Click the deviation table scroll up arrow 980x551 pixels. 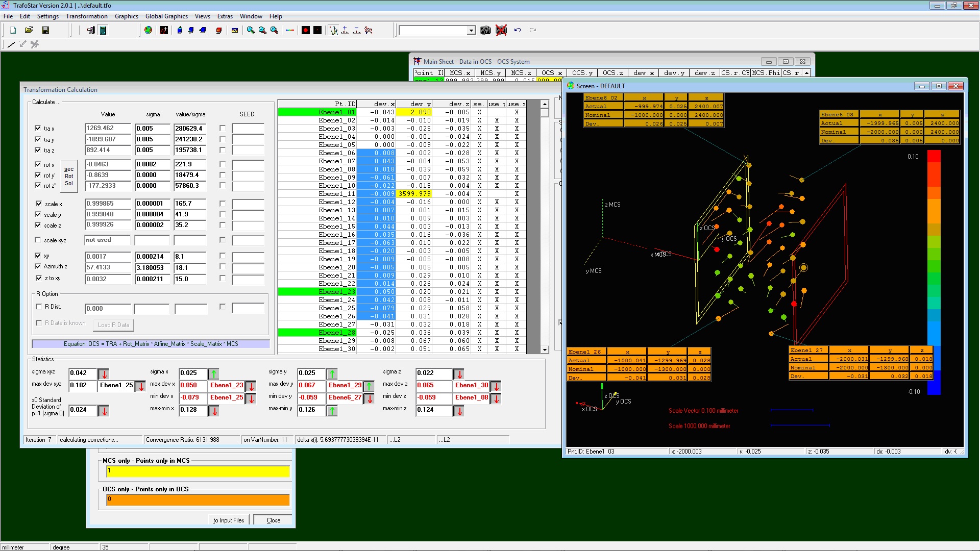545,104
